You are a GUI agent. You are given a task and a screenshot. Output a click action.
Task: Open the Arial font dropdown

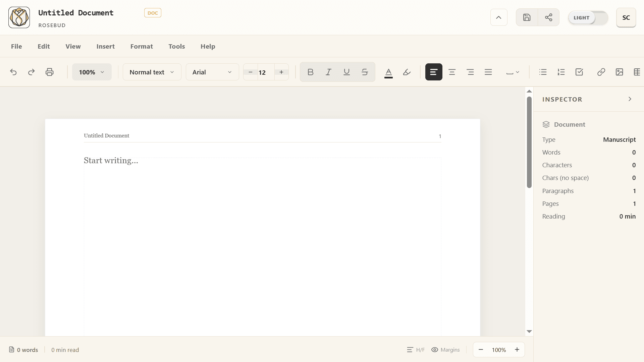click(x=212, y=72)
